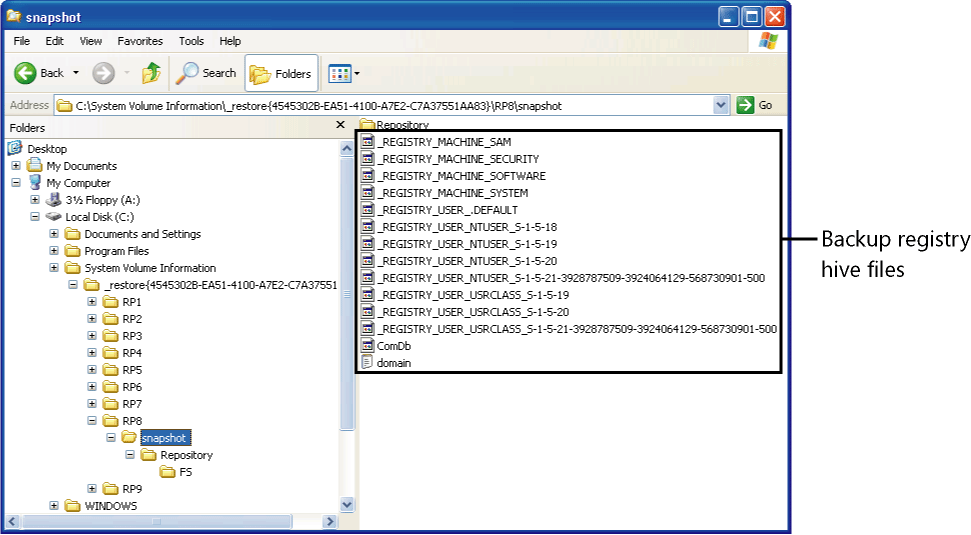This screenshot has width=971, height=535.
Task: Click the Back arrow icon
Action: (25, 73)
